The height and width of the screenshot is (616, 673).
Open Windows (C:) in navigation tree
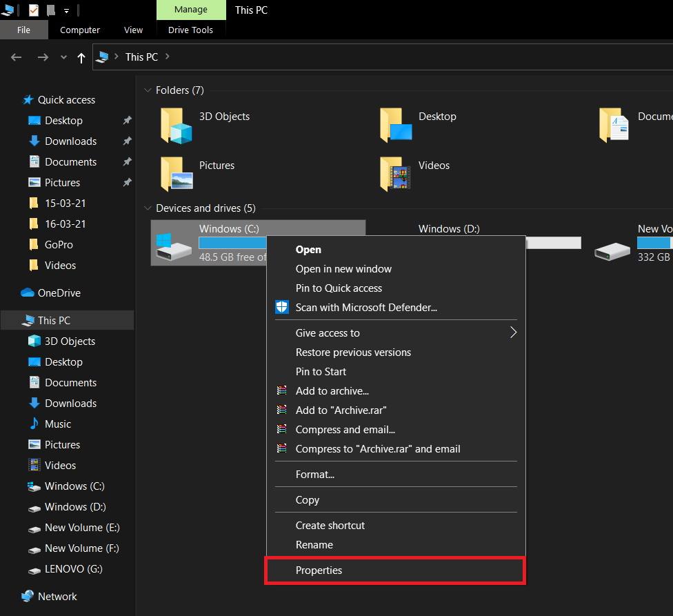[x=74, y=486]
